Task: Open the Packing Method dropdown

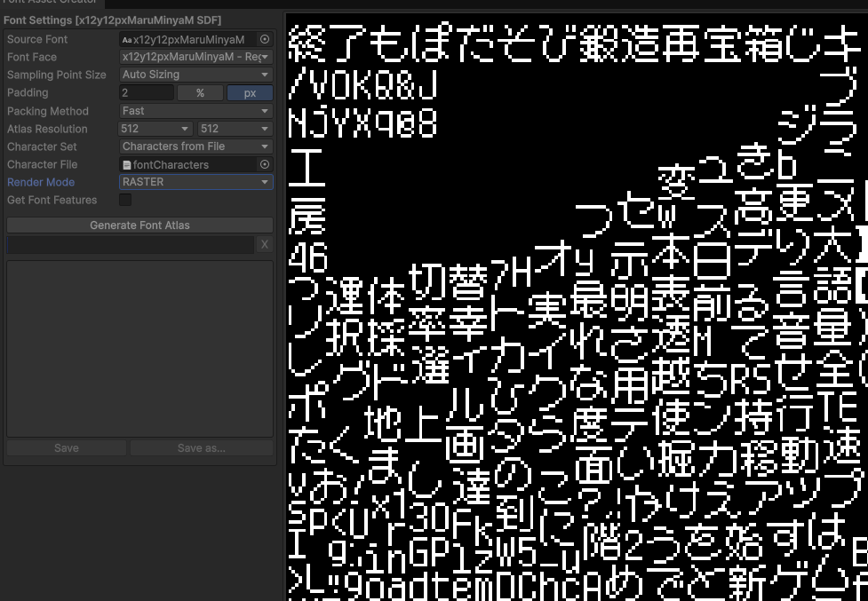Action: (196, 111)
